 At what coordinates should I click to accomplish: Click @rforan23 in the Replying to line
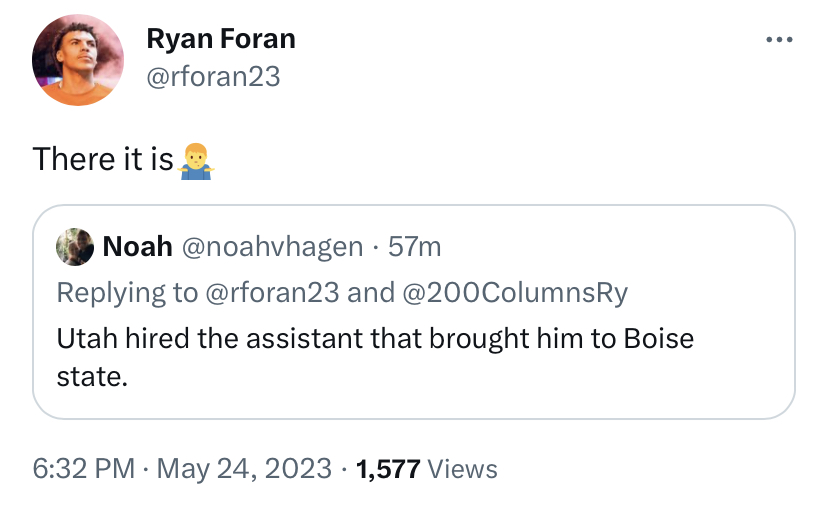pyautogui.click(x=273, y=292)
